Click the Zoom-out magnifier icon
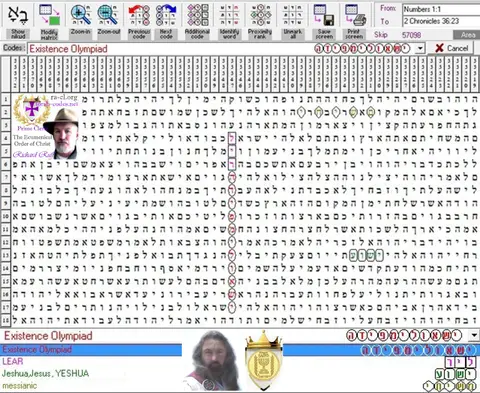Image resolution: width=480 pixels, height=393 pixels. click(108, 15)
